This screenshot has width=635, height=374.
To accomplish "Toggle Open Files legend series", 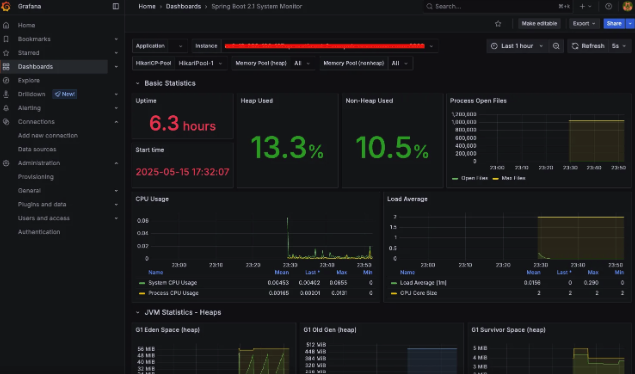I will 474,178.
